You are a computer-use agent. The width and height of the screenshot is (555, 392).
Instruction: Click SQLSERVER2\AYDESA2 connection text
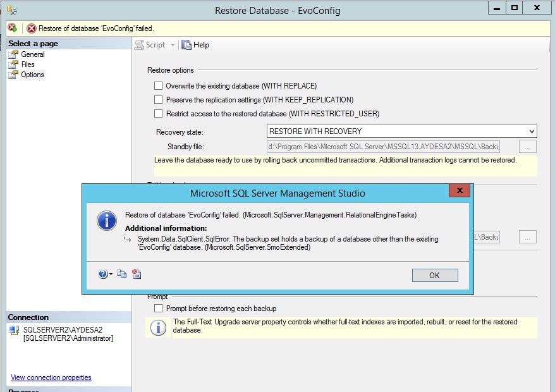click(x=63, y=329)
